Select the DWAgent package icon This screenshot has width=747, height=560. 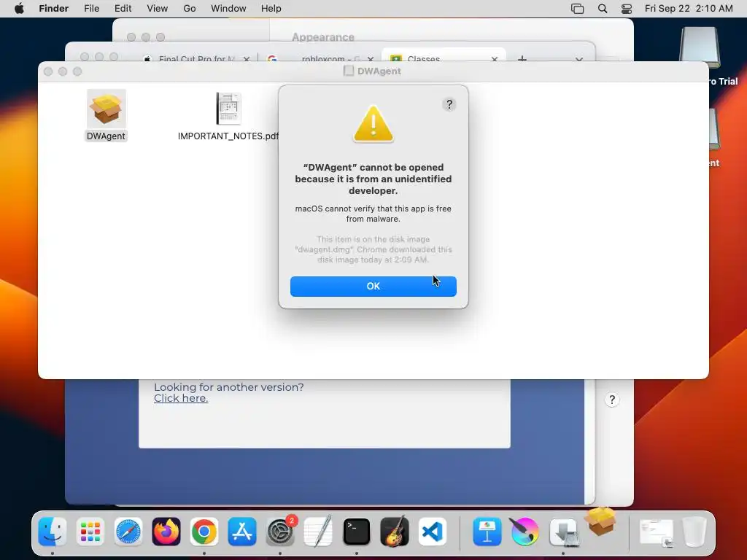[x=107, y=109]
